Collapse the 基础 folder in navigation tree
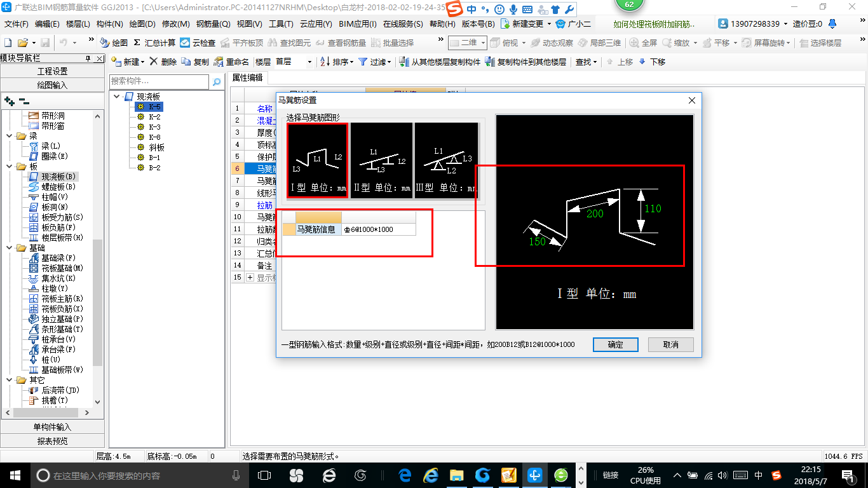The height and width of the screenshot is (488, 868). (x=9, y=248)
